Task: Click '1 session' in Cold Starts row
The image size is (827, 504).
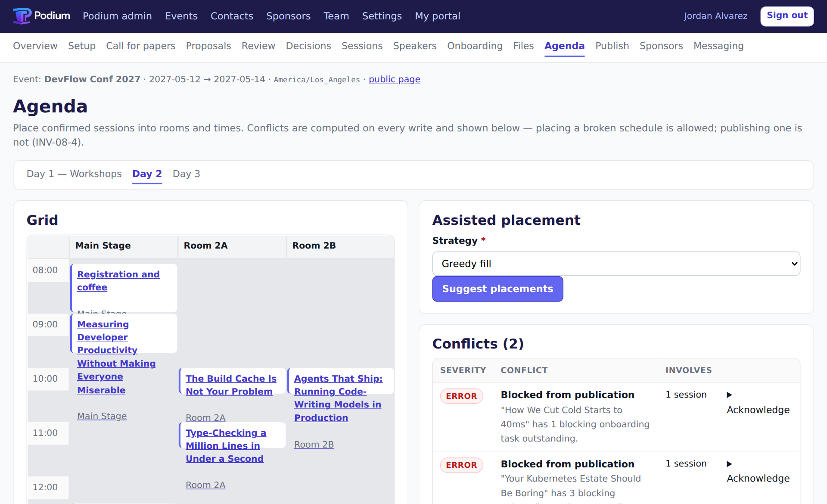Action: (686, 395)
